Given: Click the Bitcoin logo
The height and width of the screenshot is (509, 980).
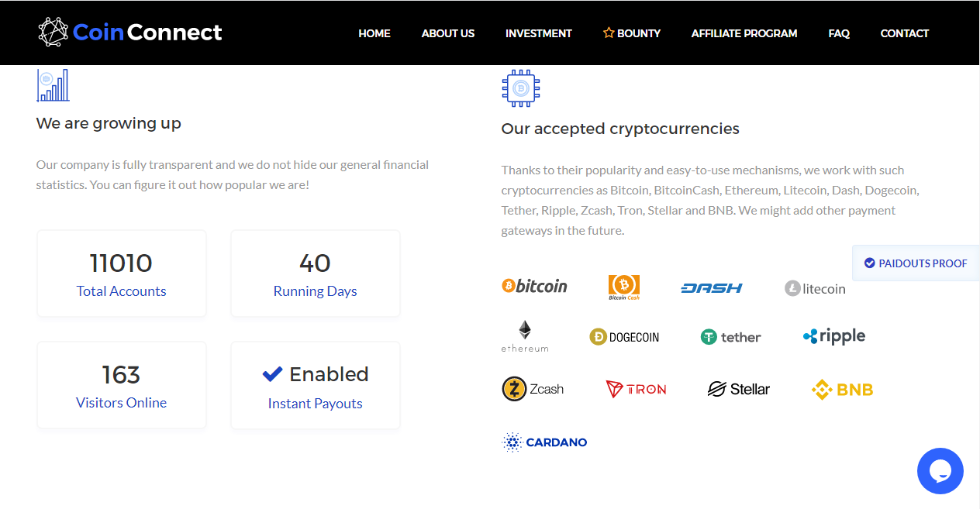Looking at the screenshot, I should (x=534, y=287).
